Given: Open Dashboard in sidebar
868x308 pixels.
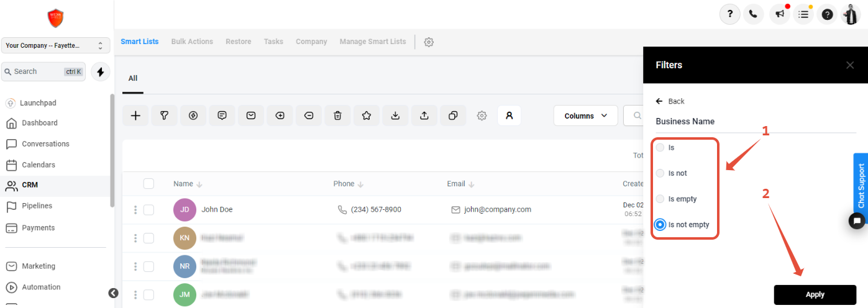Looking at the screenshot, I should tap(40, 123).
